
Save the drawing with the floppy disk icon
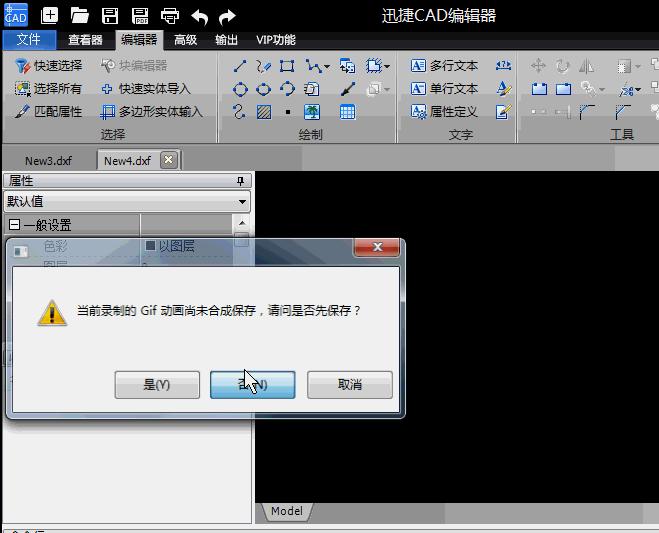click(110, 16)
